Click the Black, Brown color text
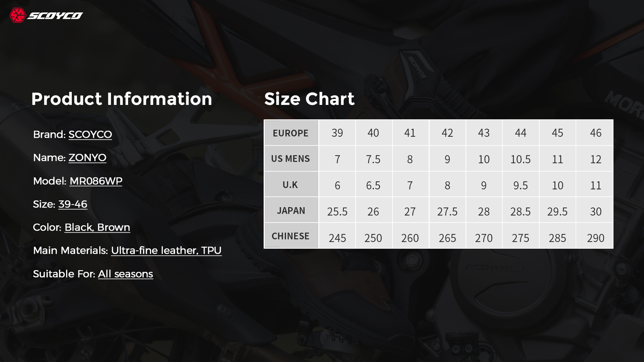The width and height of the screenshot is (644, 362). (97, 227)
